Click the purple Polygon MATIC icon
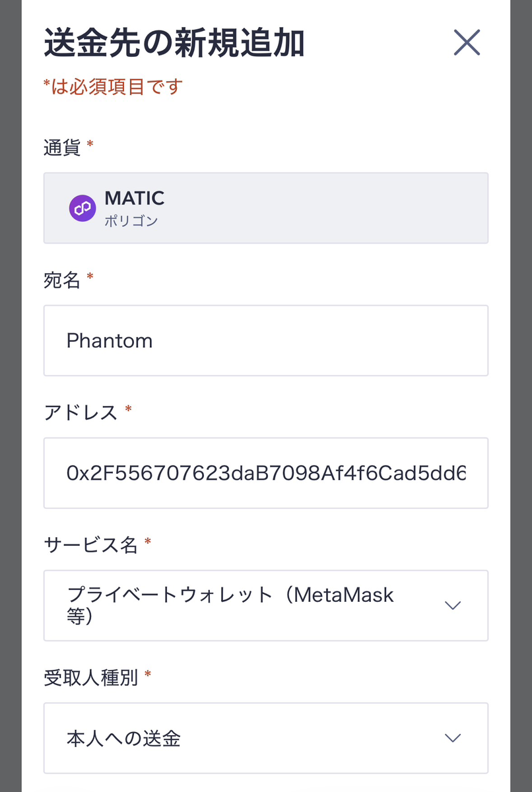 point(83,209)
